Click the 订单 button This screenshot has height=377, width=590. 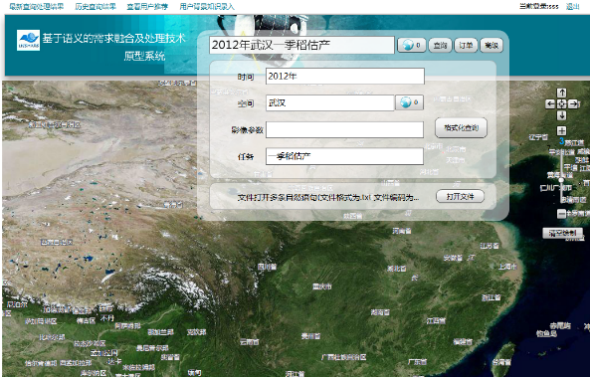(466, 46)
